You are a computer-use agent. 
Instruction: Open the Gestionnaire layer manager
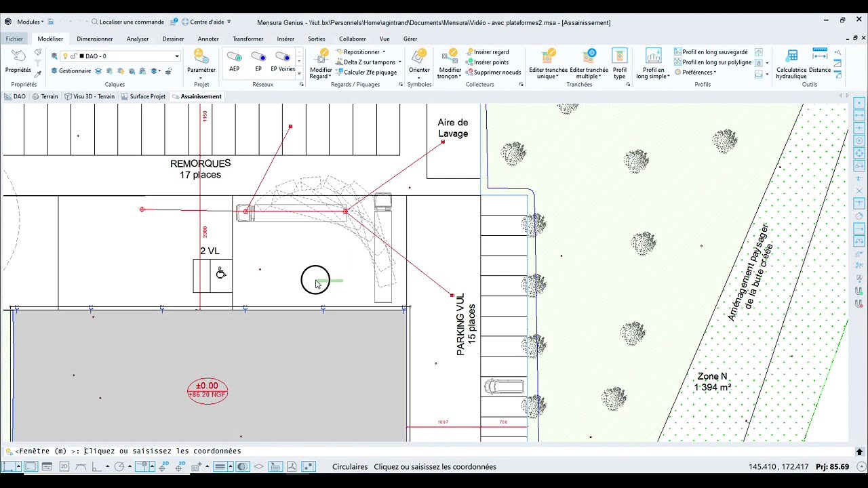[x=74, y=70]
